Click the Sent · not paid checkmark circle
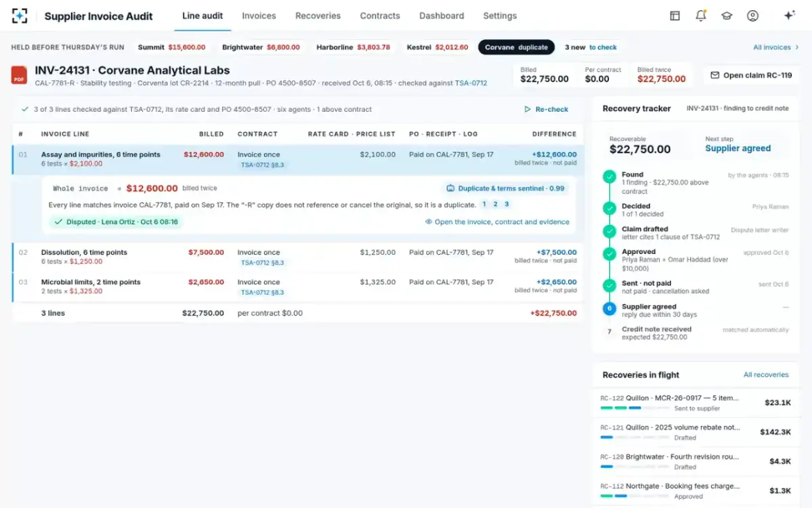The image size is (812, 508). [x=610, y=286]
